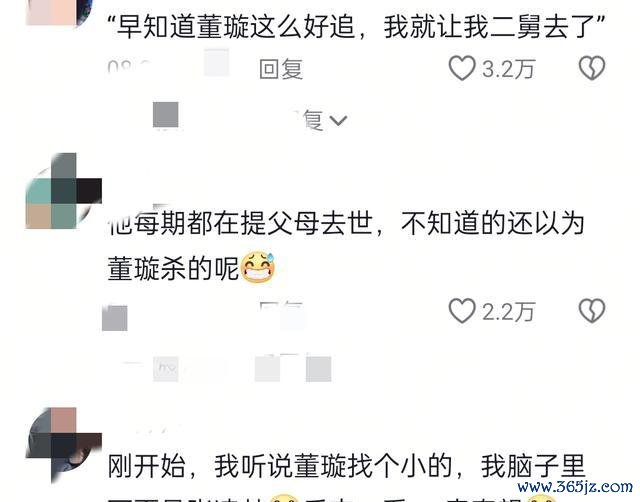Tap blurred reply row below second comment

242,369
